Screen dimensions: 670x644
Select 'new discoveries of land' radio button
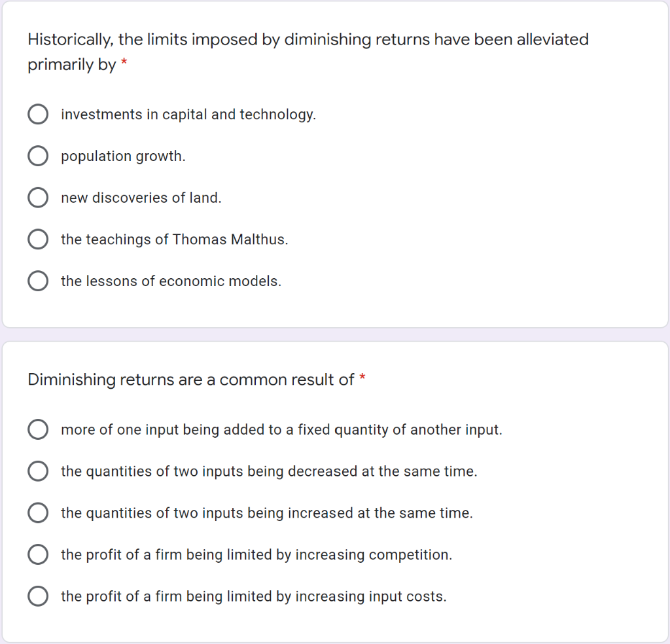(x=38, y=198)
